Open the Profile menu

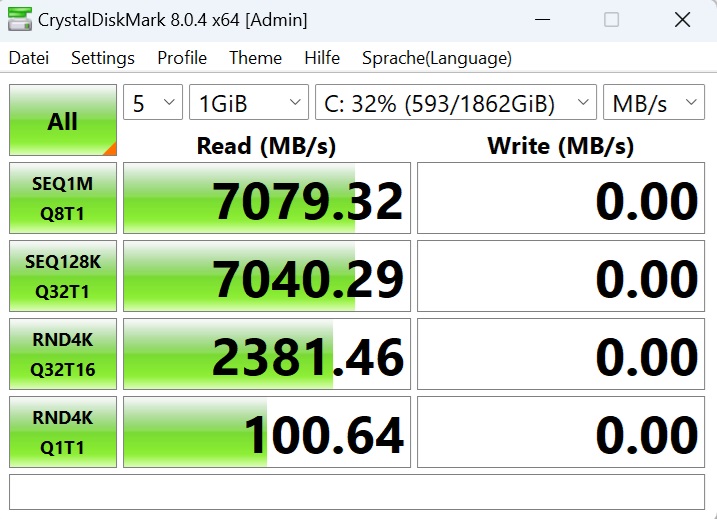182,58
